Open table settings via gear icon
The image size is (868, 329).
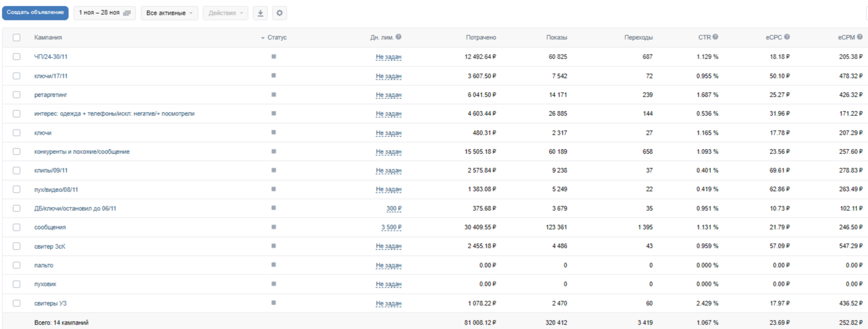[279, 13]
